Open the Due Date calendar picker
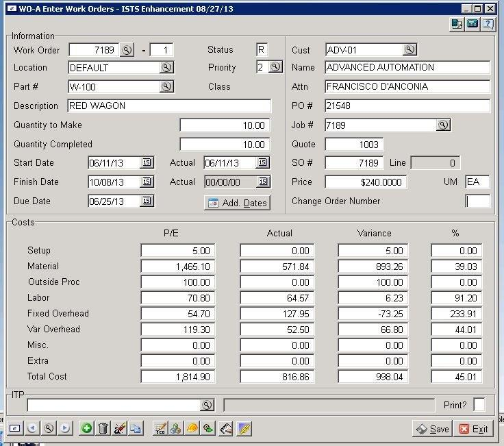 click(147, 201)
